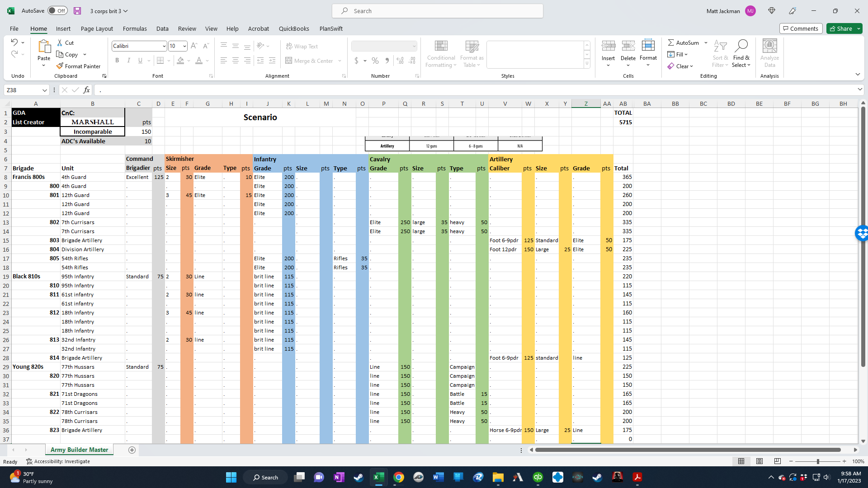Click the Save floppy disk icon
Viewport: 868px width, 488px height.
click(x=77, y=11)
